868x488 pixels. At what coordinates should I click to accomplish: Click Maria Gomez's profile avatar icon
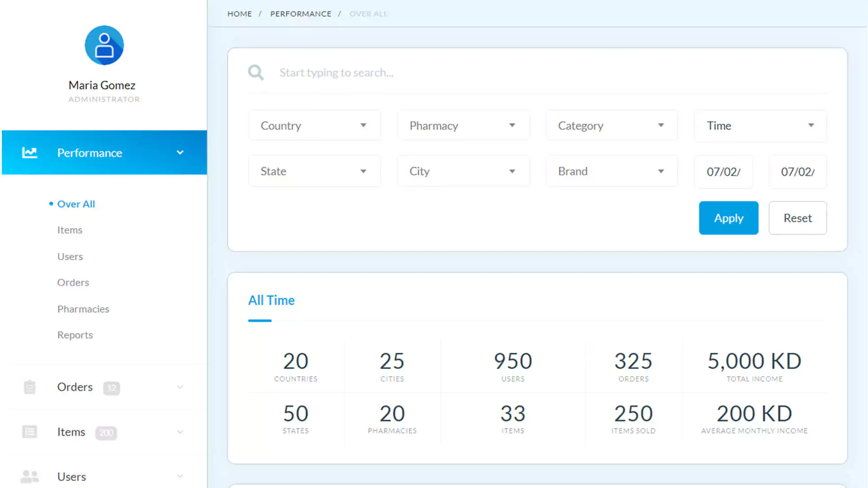(104, 45)
